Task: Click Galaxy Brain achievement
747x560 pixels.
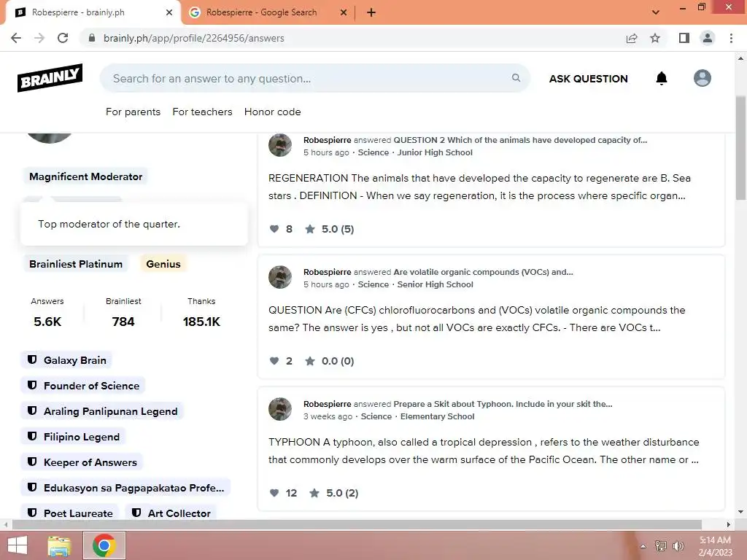Action: point(66,360)
